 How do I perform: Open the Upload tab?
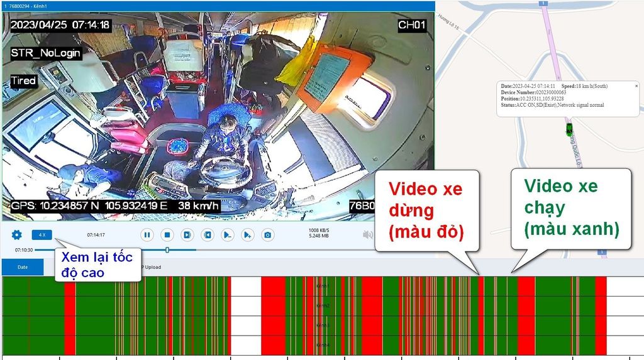coord(152,267)
